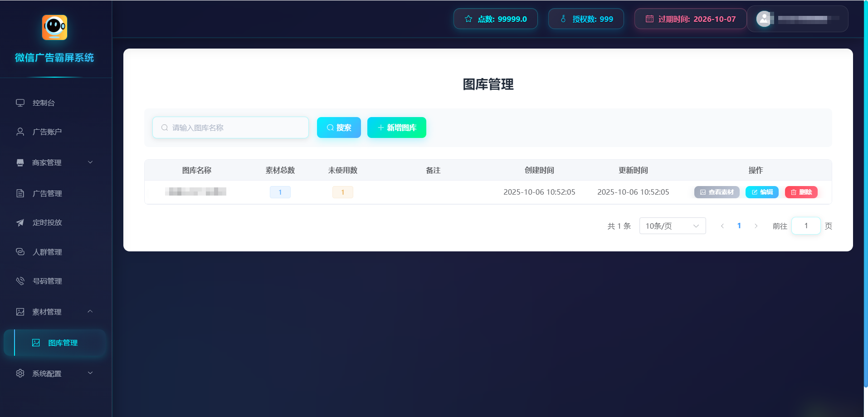Click the user avatar in header
Screen dimensions: 868x417
[x=764, y=19]
